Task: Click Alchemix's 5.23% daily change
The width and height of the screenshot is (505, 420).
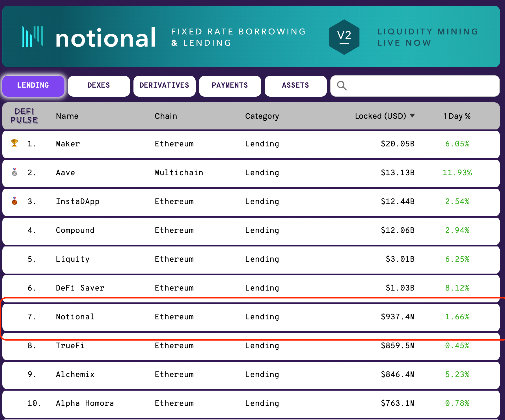Action: 457,374
